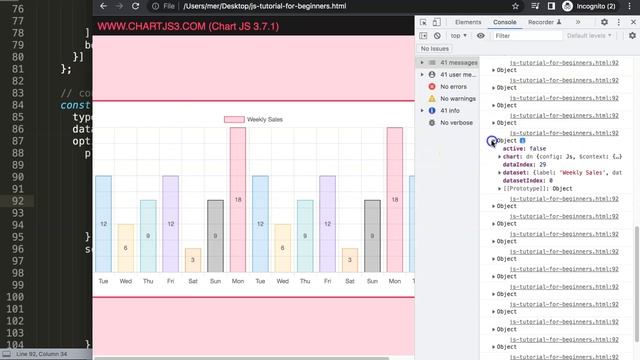Viewport: 640px width, 360px height.
Task: Click the Line 92, Column 34 status text
Action: (x=42, y=354)
